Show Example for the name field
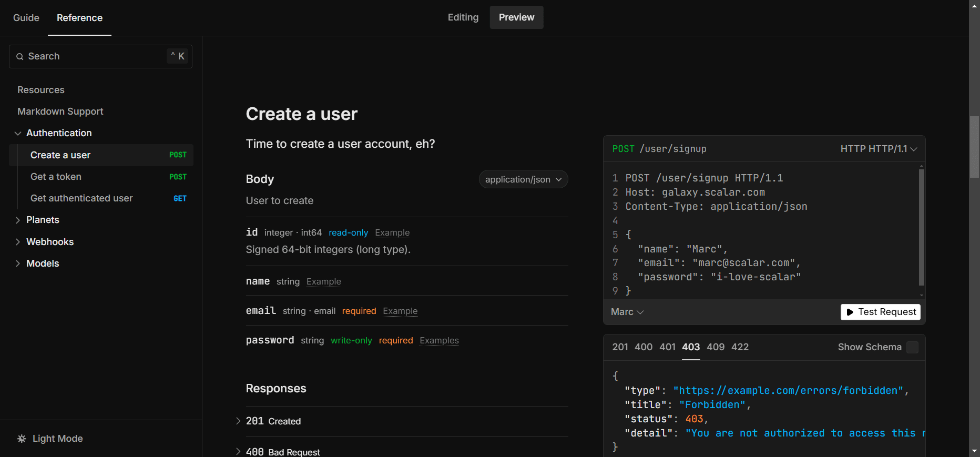 pyautogui.click(x=324, y=282)
